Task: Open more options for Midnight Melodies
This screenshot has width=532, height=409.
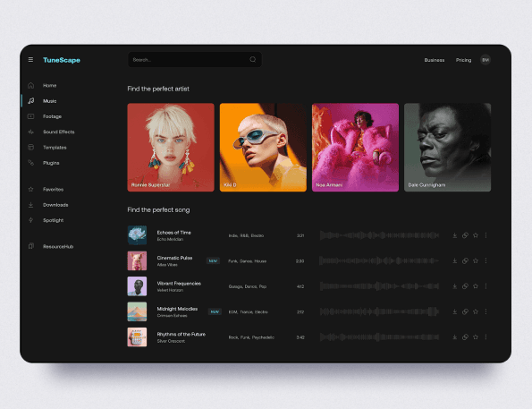Action: (486, 311)
